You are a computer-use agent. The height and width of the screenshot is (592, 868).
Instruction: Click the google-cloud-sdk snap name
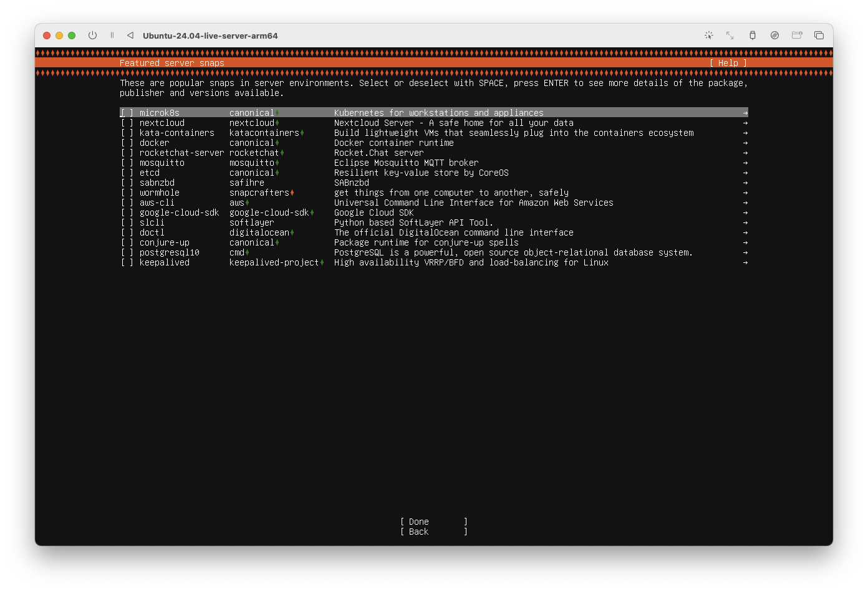click(x=180, y=212)
